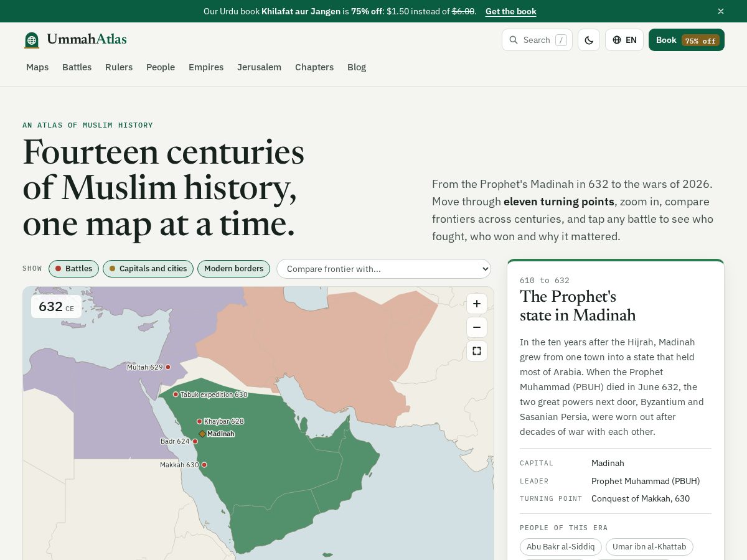Open the Search field

(x=537, y=40)
